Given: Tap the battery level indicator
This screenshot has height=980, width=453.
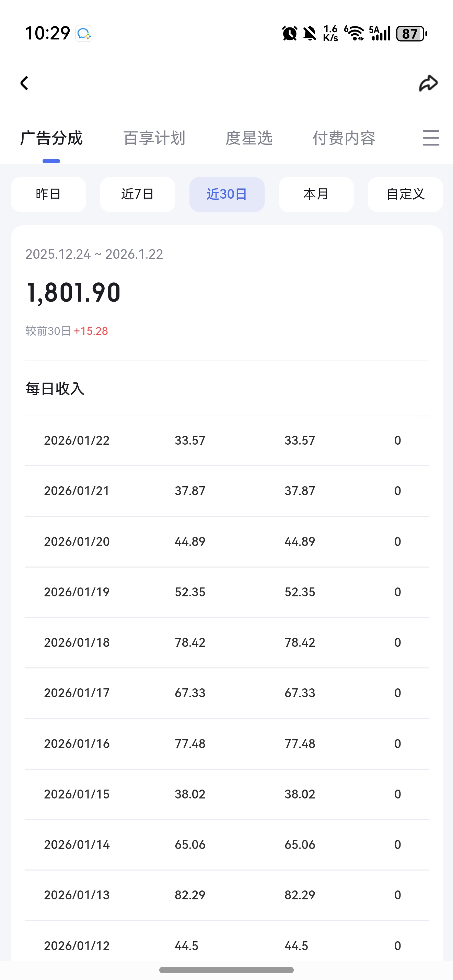Looking at the screenshot, I should coord(411,34).
